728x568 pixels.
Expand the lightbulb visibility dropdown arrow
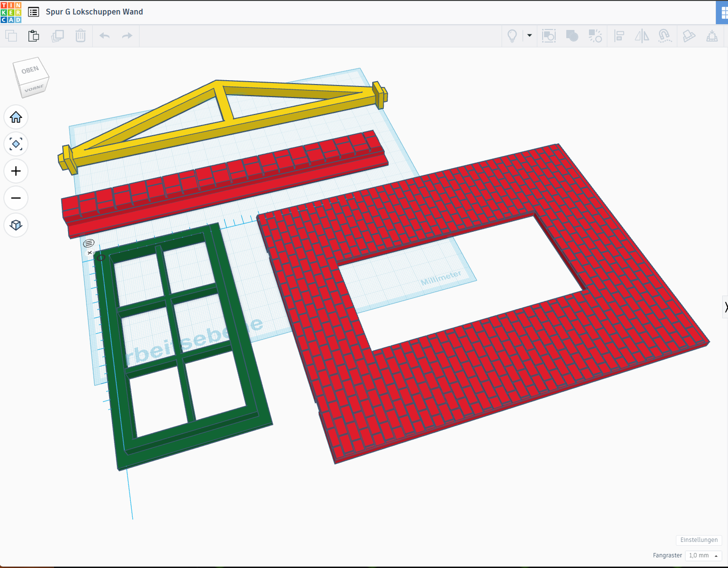[x=530, y=36]
